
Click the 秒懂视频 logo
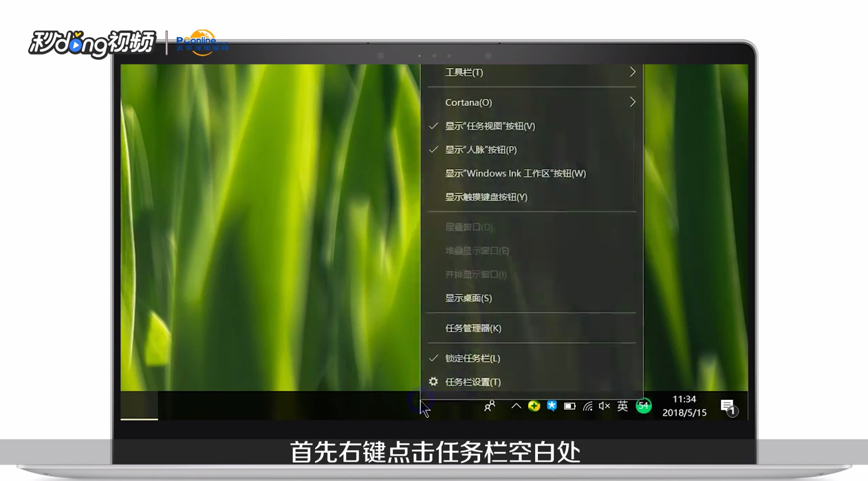click(x=92, y=44)
